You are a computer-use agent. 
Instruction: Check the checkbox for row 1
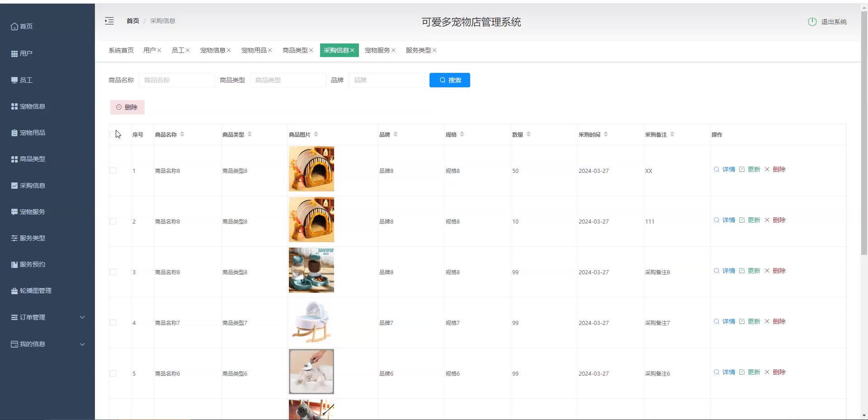pyautogui.click(x=113, y=171)
